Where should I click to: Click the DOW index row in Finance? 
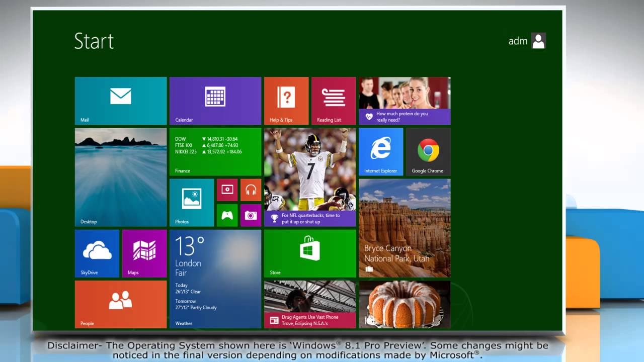click(x=206, y=139)
